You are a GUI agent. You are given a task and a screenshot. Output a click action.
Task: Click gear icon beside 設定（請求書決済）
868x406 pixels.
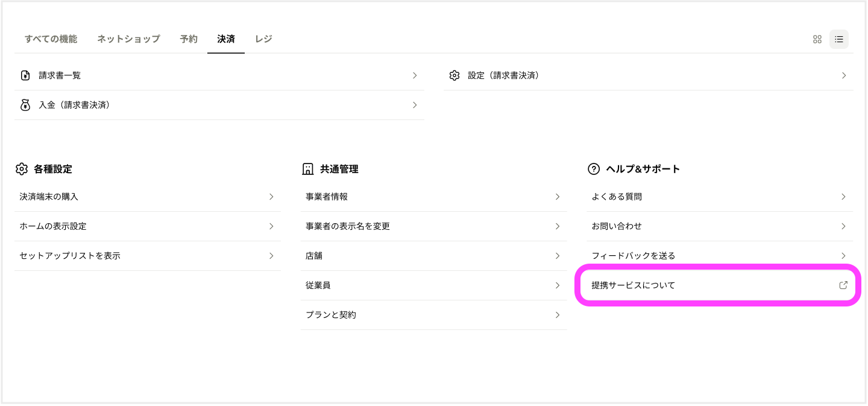454,75
